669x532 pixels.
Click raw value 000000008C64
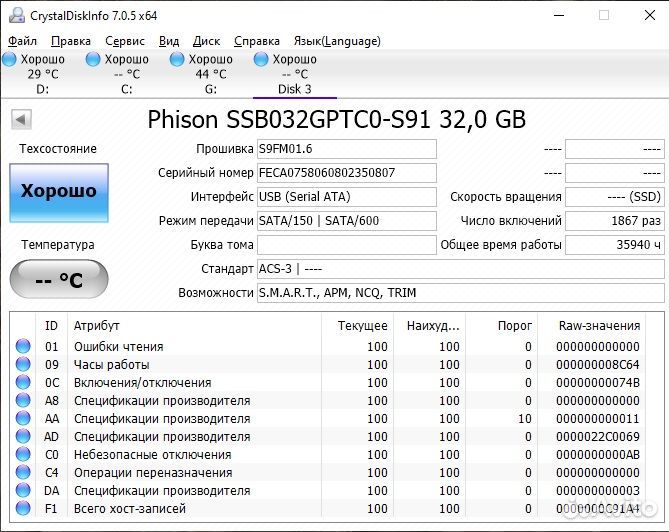coord(598,364)
